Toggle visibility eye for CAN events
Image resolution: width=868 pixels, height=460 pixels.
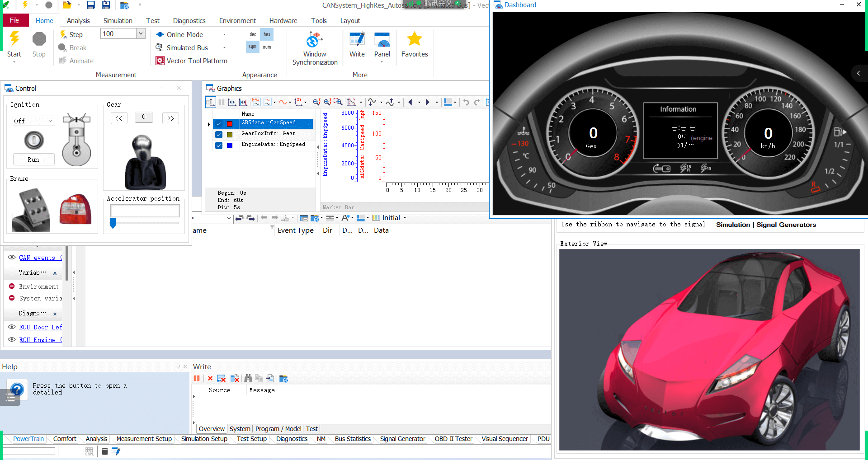tap(12, 257)
